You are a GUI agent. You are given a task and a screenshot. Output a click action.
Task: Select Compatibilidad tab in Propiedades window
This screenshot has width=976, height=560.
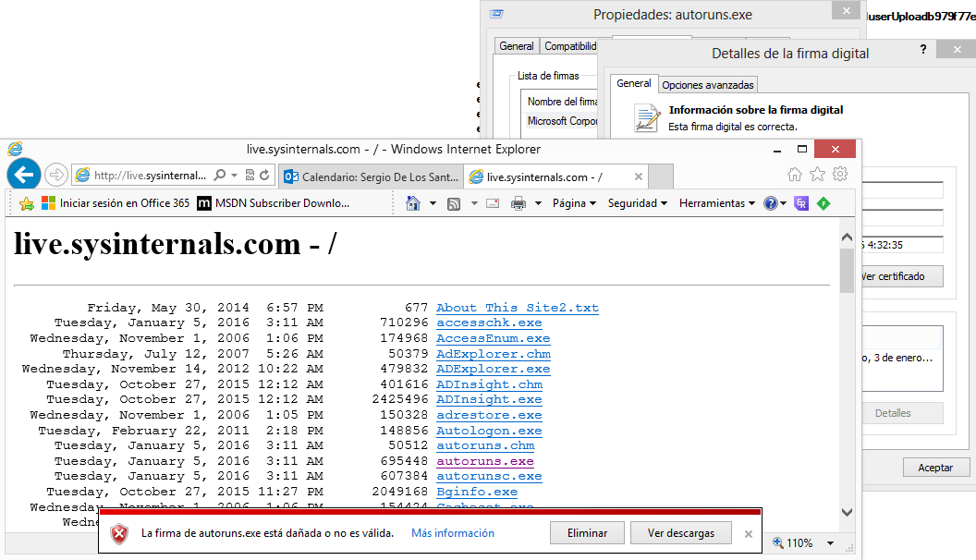(x=570, y=46)
